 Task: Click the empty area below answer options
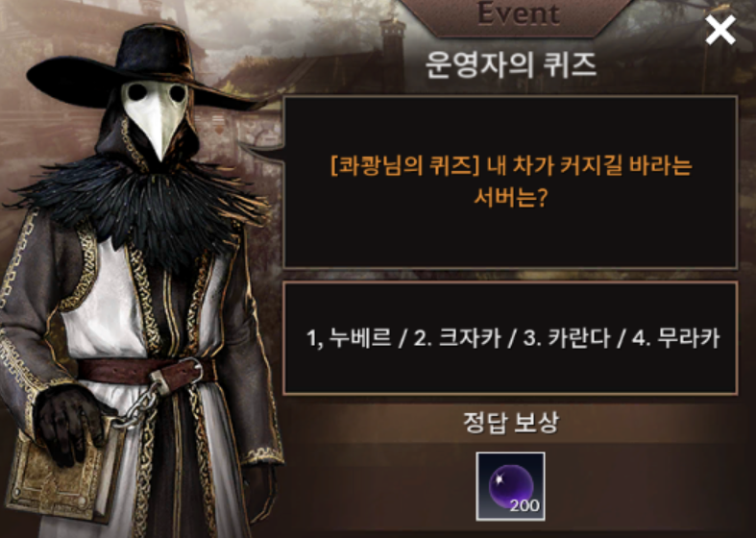(x=510, y=374)
